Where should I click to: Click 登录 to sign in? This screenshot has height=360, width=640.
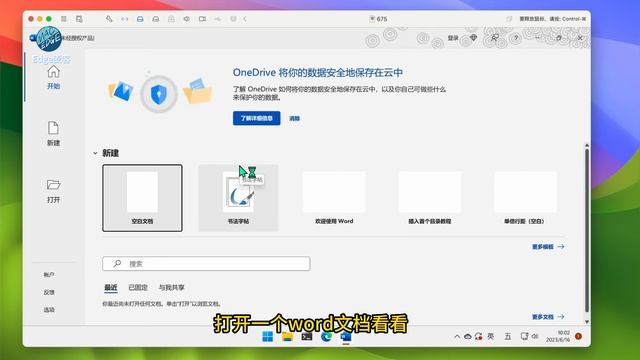(x=453, y=38)
